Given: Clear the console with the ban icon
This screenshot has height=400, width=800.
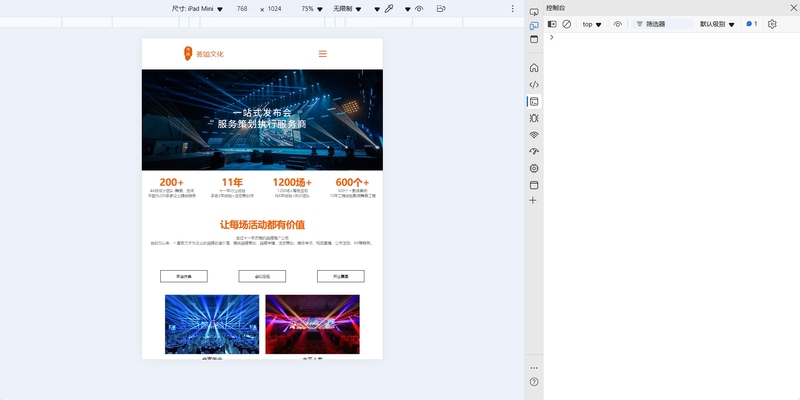Looking at the screenshot, I should click(x=566, y=24).
